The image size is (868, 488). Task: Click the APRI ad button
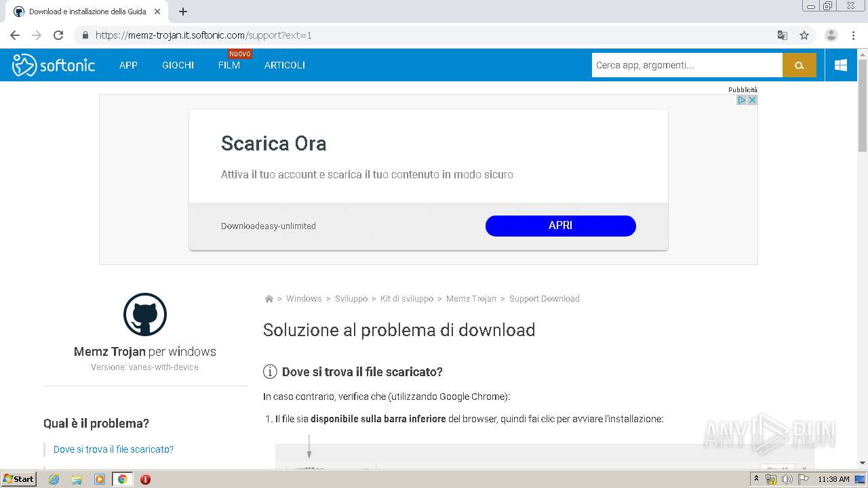(x=561, y=226)
